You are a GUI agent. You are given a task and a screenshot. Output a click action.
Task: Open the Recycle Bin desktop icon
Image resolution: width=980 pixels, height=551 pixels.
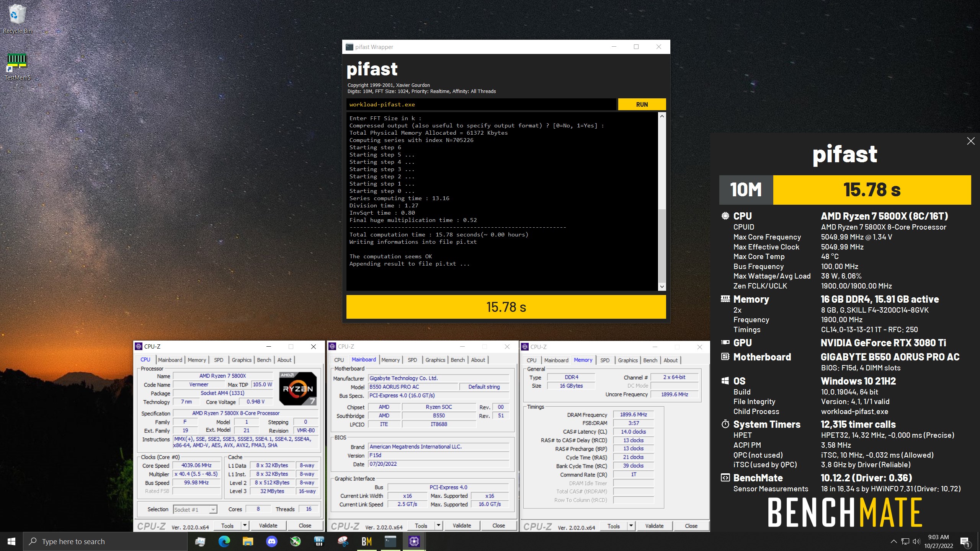click(x=17, y=19)
